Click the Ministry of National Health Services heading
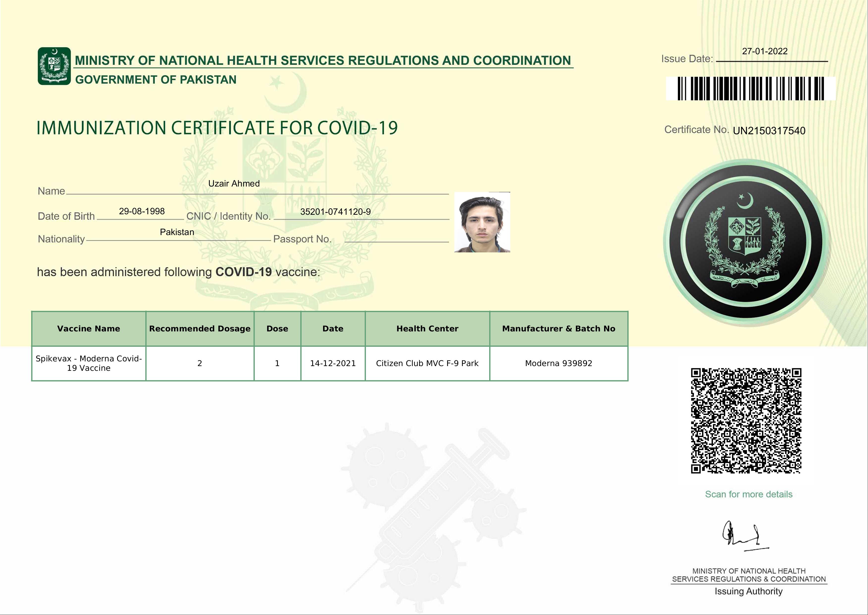The height and width of the screenshot is (615, 868). point(323,61)
